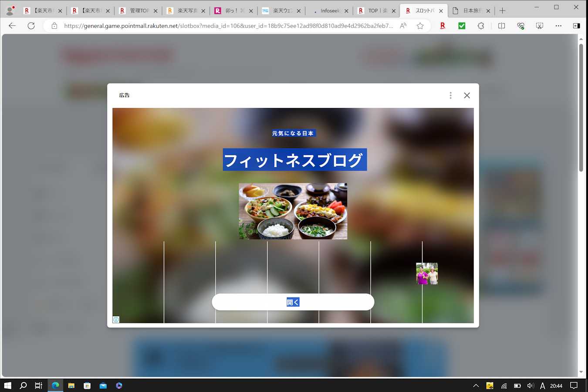Click the green checkmark extension icon

[462, 26]
